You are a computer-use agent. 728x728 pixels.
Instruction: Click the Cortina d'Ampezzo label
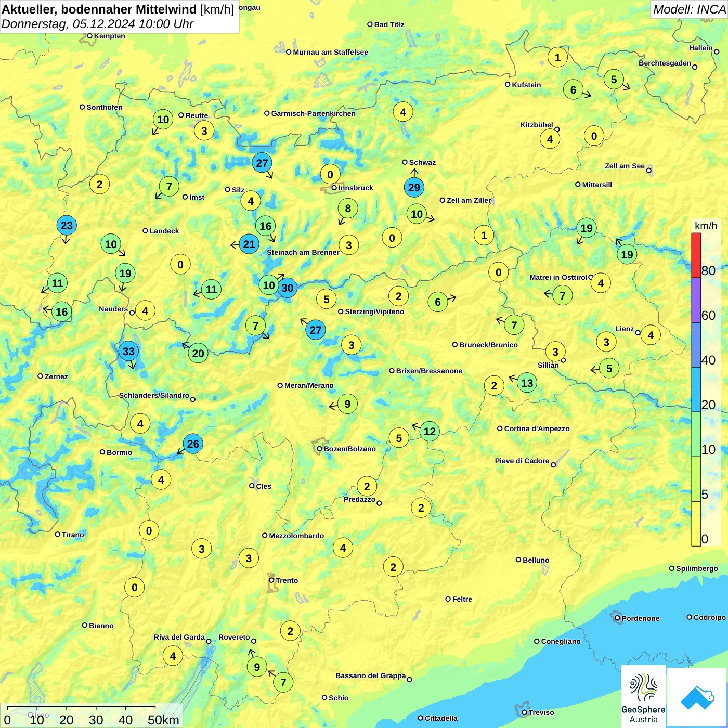tap(537, 428)
